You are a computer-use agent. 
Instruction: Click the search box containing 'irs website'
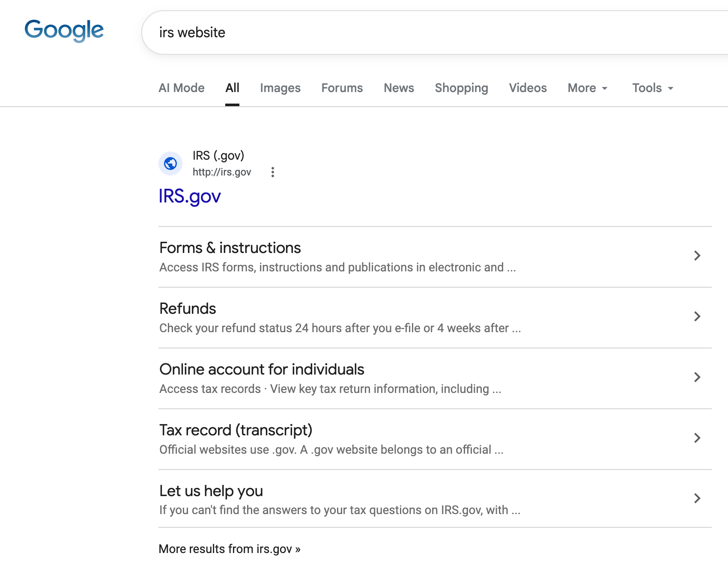[435, 33]
